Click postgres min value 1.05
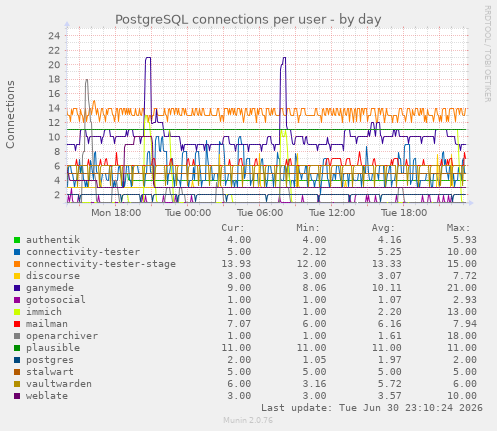The width and height of the screenshot is (497, 431). pyautogui.click(x=314, y=360)
